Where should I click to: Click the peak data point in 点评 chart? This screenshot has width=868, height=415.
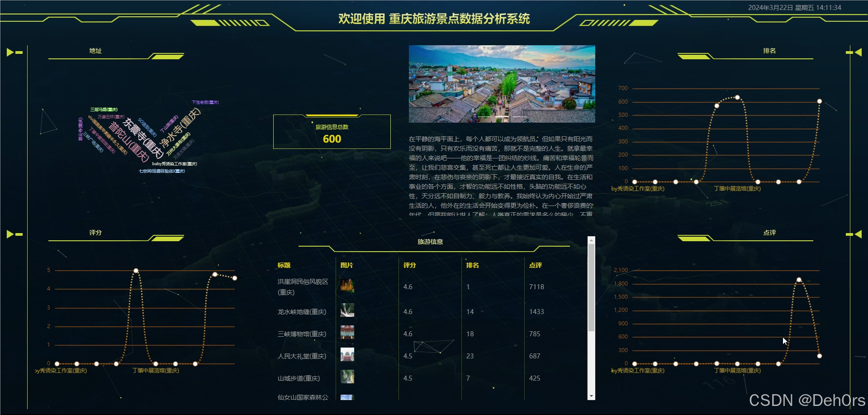(x=799, y=280)
